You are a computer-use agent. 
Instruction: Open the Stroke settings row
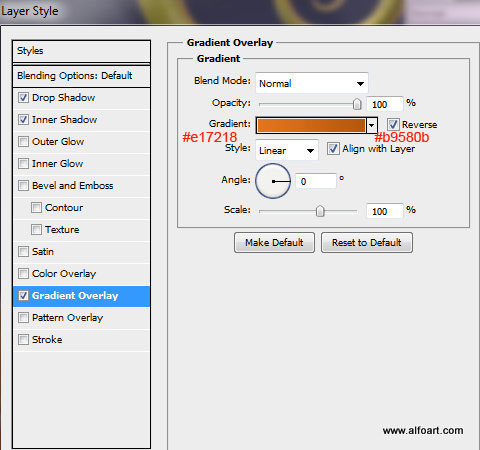[81, 340]
